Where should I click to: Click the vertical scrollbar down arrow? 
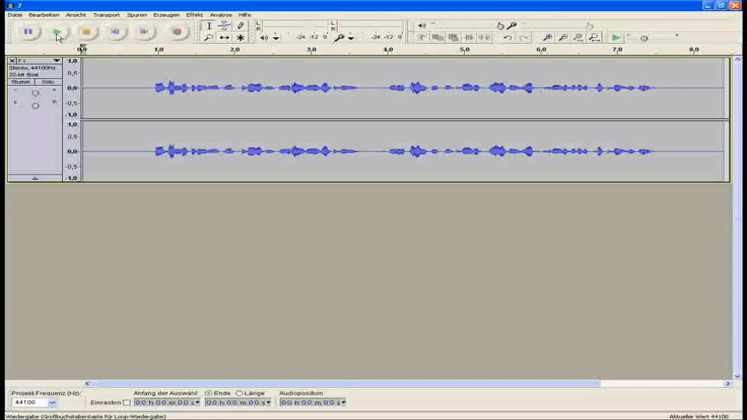coord(737,376)
